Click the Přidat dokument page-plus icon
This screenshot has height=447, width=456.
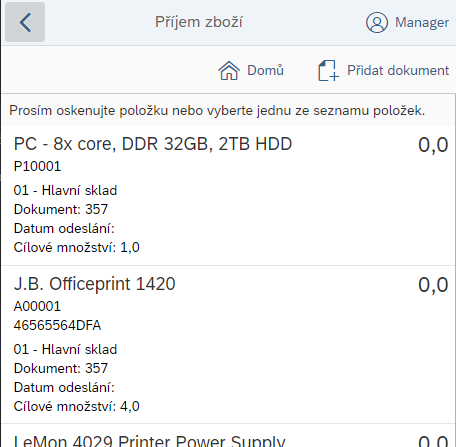[328, 71]
